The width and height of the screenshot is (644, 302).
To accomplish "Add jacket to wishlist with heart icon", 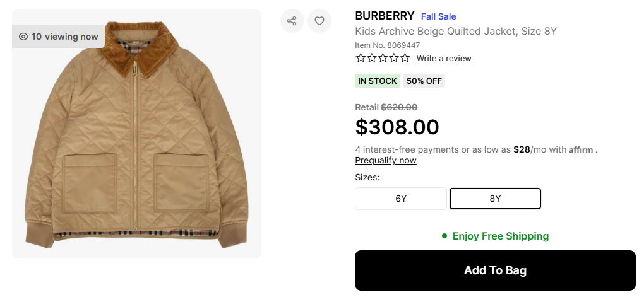I will (x=319, y=21).
